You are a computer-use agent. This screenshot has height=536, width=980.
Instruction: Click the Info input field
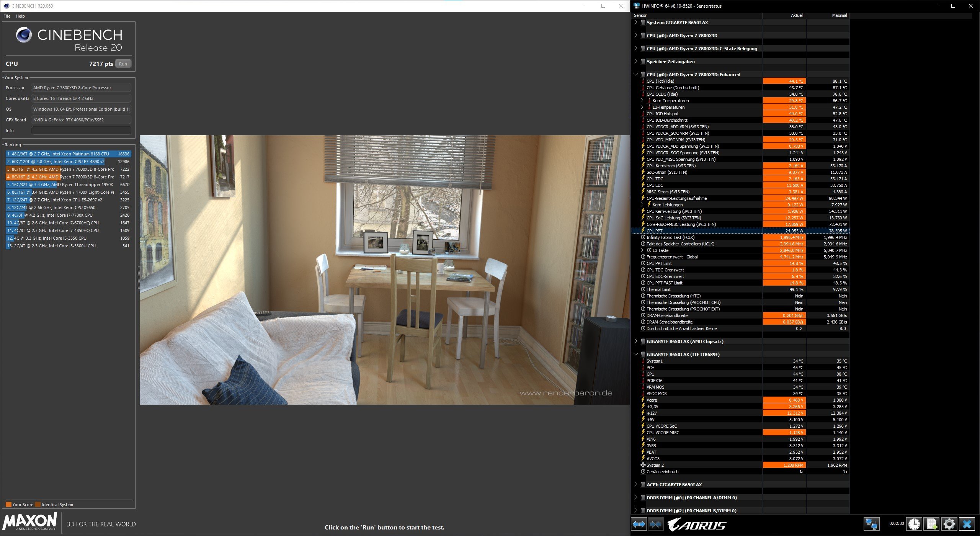click(x=81, y=131)
